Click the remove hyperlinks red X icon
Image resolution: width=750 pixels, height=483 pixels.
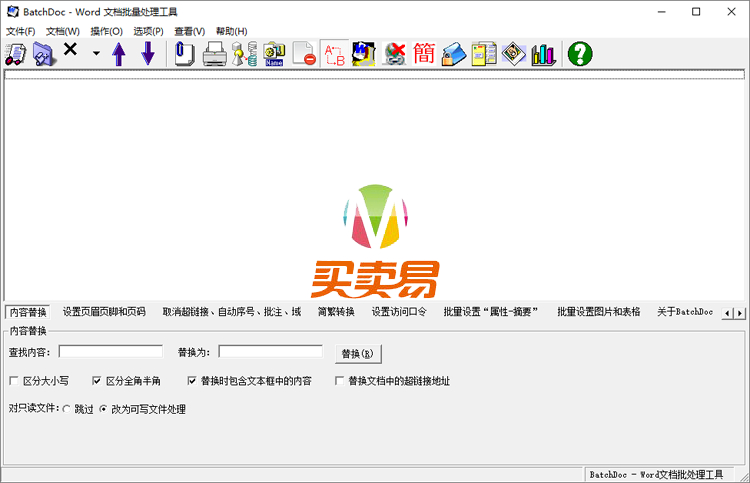coord(394,54)
